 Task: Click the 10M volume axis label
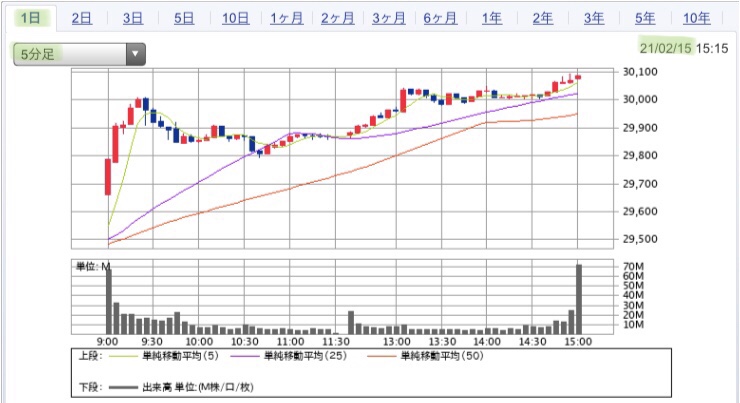[x=633, y=325]
